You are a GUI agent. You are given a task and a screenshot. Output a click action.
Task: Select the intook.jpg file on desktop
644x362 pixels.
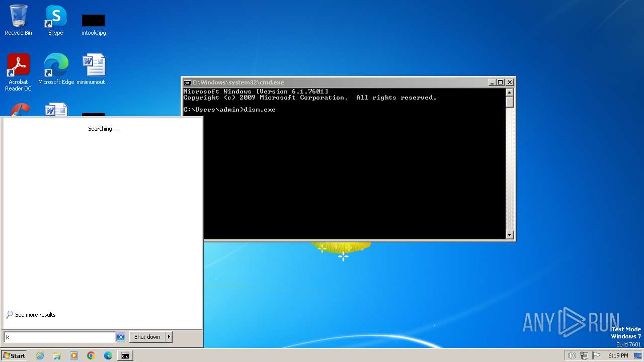(x=94, y=24)
